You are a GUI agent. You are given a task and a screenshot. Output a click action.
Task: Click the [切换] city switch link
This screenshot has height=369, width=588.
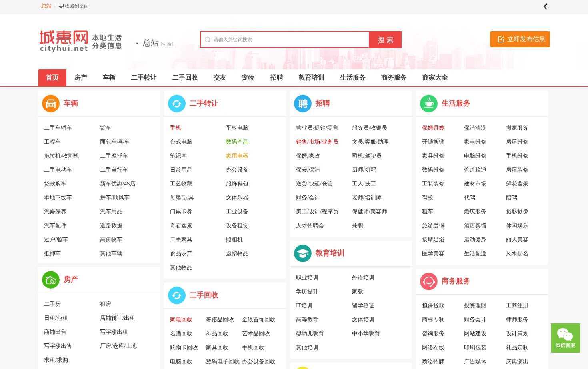pyautogui.click(x=167, y=44)
